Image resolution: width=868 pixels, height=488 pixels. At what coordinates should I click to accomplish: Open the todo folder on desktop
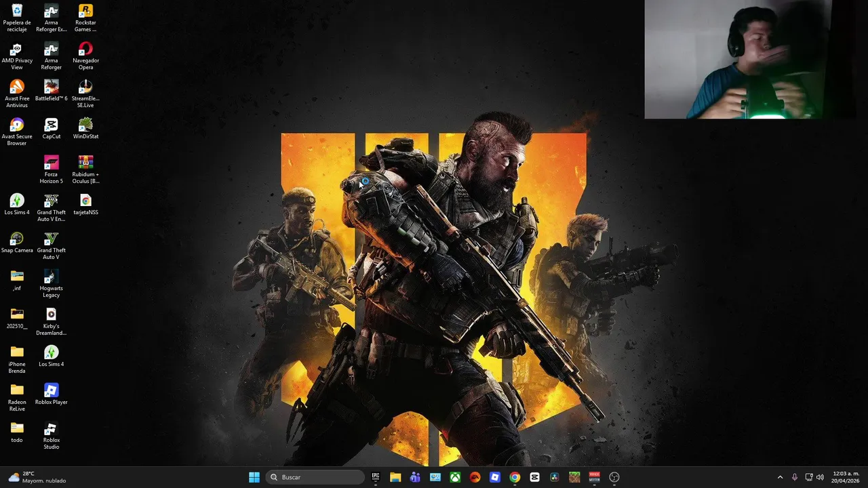tap(17, 432)
